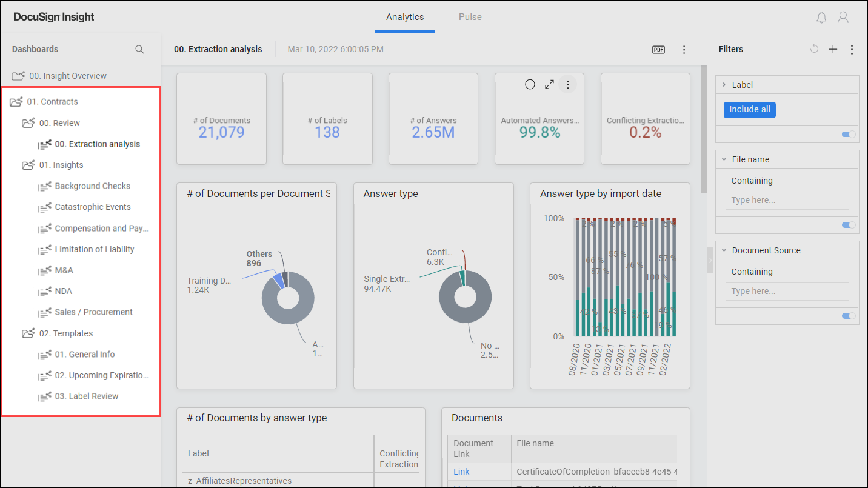Toggle the Label filter switch
868x488 pixels.
[x=849, y=134]
